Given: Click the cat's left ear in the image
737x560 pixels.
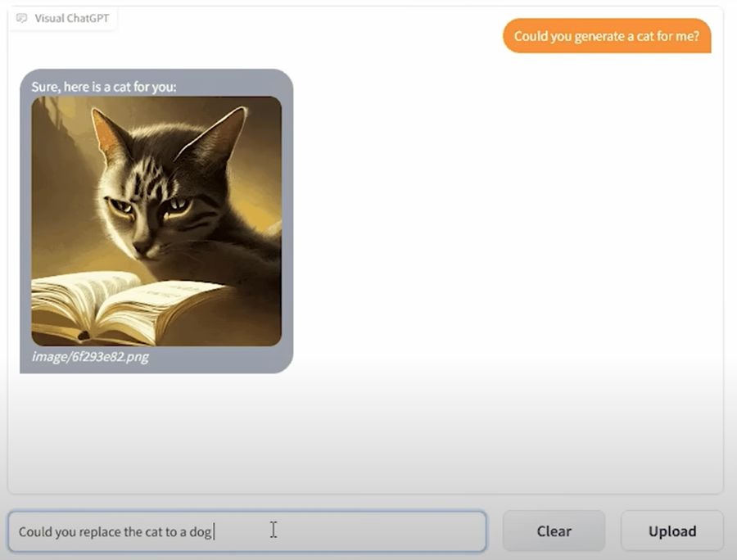Looking at the screenshot, I should pyautogui.click(x=107, y=133).
